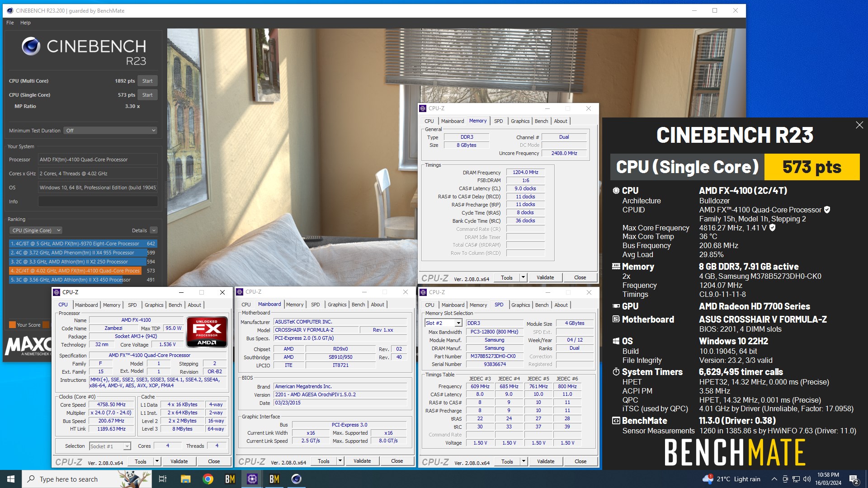This screenshot has width=868, height=488.
Task: Open Tools dropdown arrow in CPU-Z CPU window
Action: pos(157,461)
